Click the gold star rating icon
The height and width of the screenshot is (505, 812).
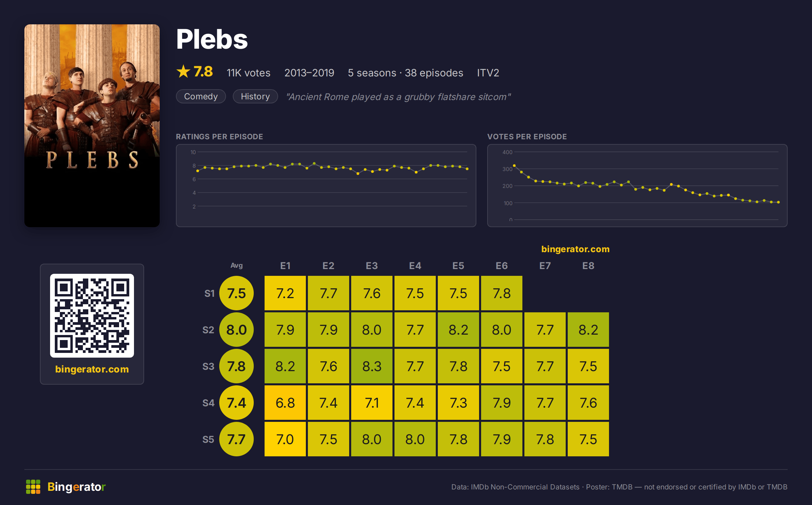point(183,71)
